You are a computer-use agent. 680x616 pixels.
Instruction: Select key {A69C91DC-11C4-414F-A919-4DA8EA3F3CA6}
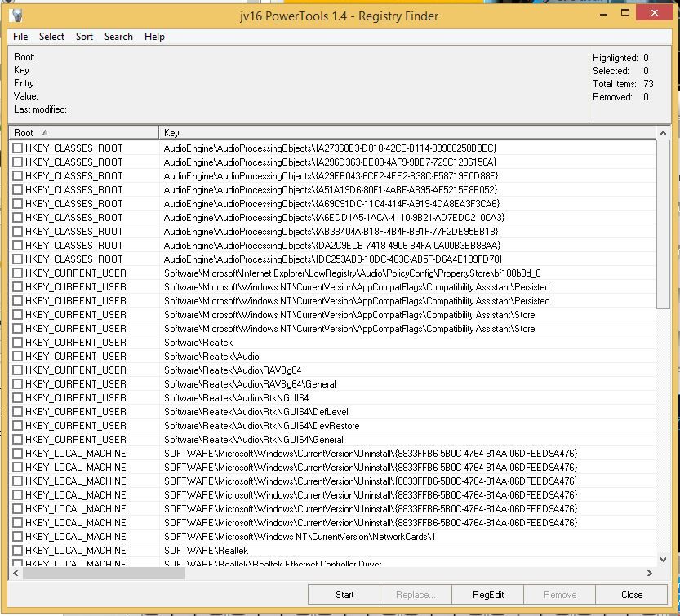[331, 204]
